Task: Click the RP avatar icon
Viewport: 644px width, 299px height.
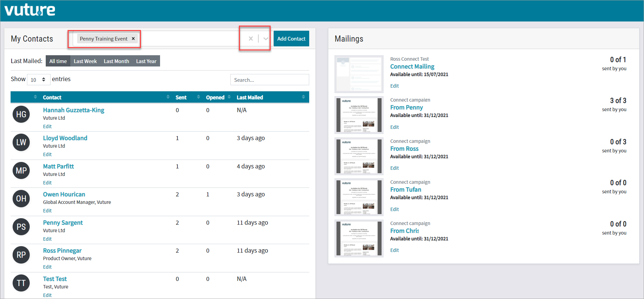Action: point(21,255)
